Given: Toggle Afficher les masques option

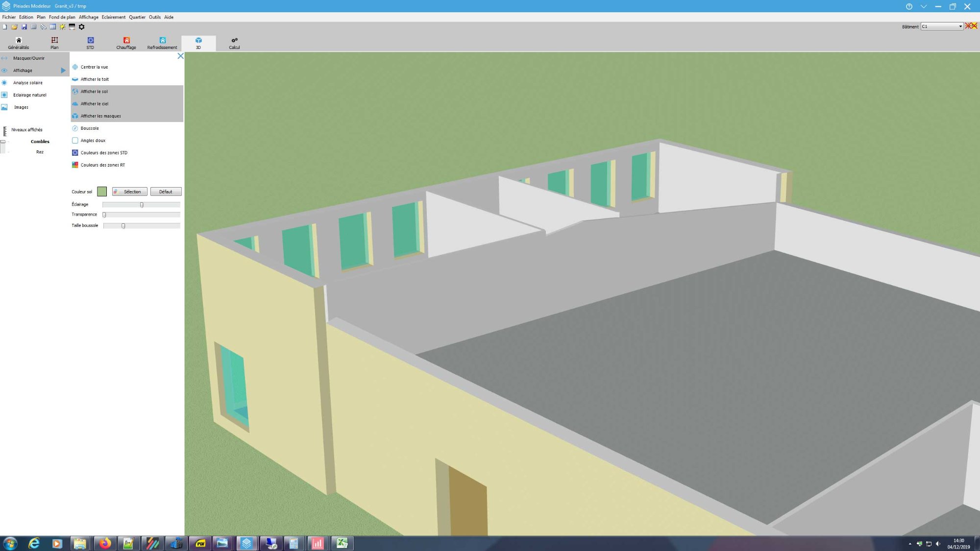Looking at the screenshot, I should 100,116.
